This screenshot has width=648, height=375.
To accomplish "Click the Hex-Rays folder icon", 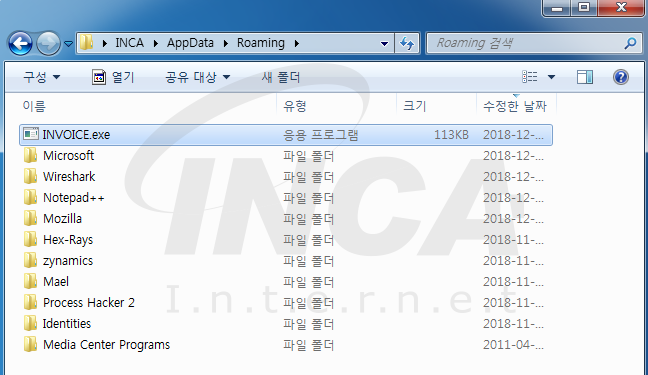I will tap(30, 239).
